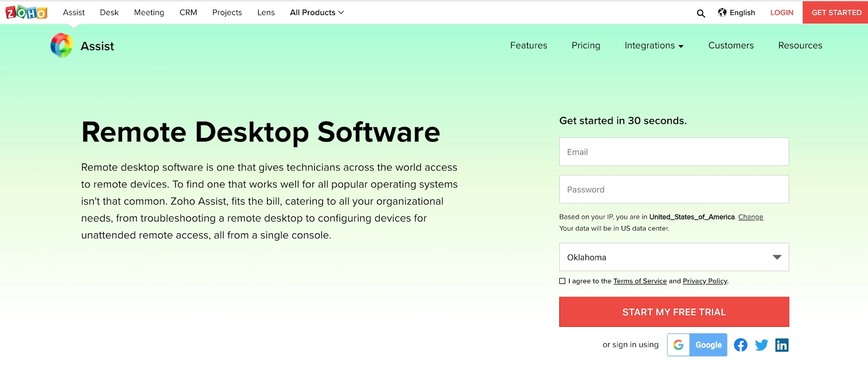Sign in with Twitter icon
The height and width of the screenshot is (379, 868).
pyautogui.click(x=761, y=345)
